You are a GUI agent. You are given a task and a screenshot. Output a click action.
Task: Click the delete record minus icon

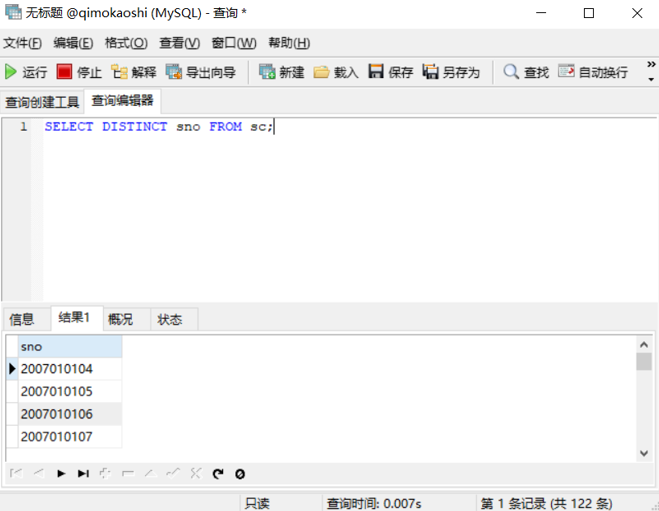click(128, 474)
